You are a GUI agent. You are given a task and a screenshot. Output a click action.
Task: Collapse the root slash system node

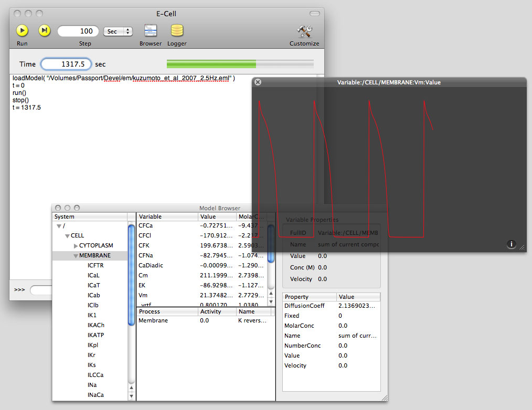(59, 226)
